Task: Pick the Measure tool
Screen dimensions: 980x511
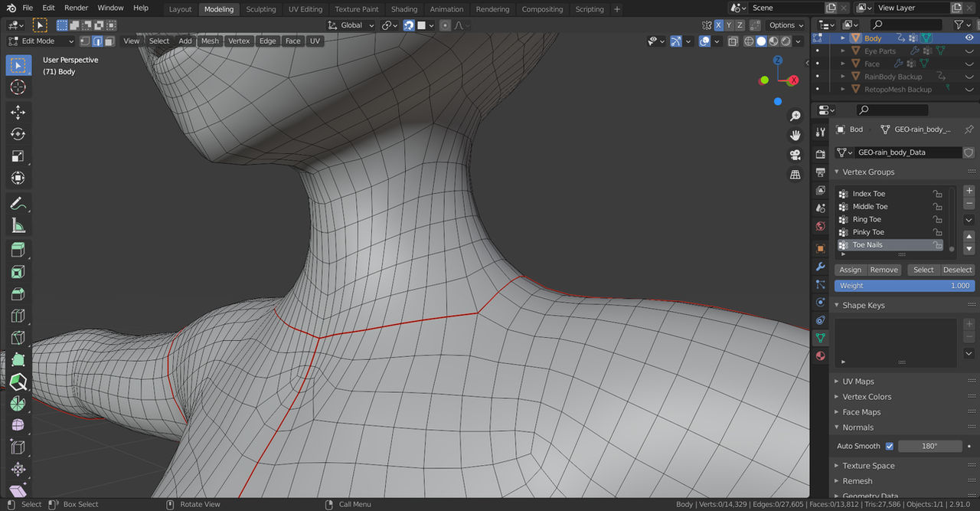Action: [x=18, y=226]
